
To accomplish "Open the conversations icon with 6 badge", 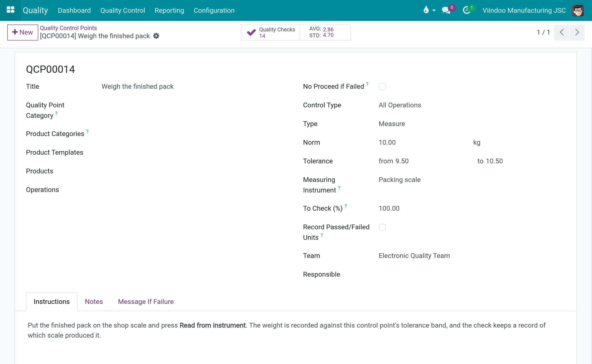I will coord(448,10).
